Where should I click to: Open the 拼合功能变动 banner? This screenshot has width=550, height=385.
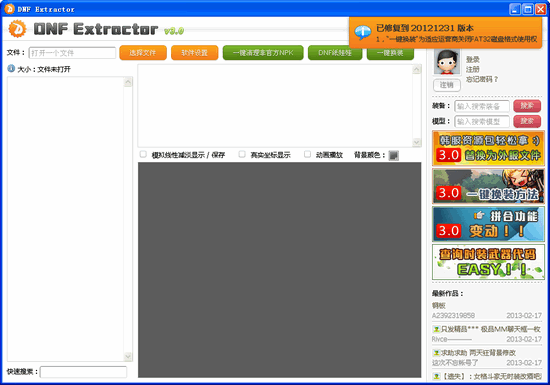[x=488, y=224]
